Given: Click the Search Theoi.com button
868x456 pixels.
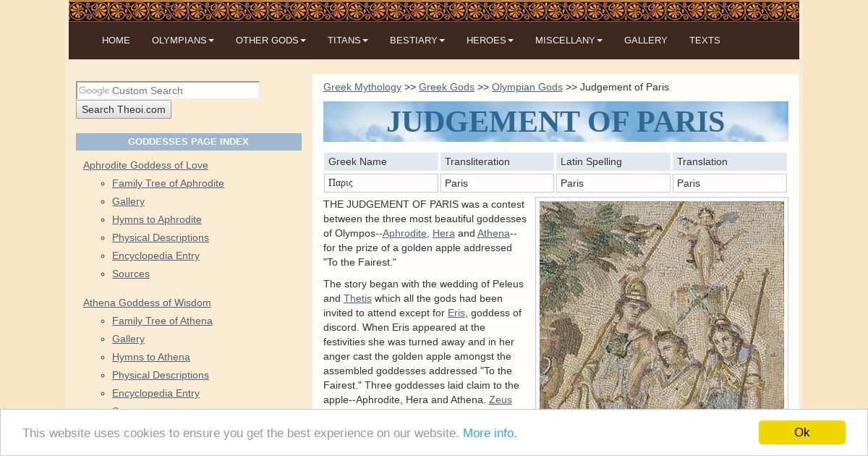Looking at the screenshot, I should tap(124, 109).
